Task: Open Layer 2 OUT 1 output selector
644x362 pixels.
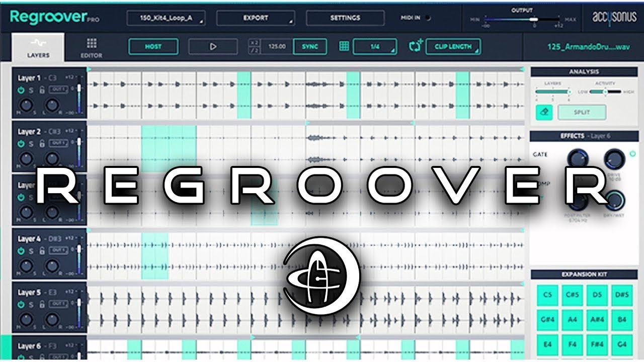Action: (59, 143)
